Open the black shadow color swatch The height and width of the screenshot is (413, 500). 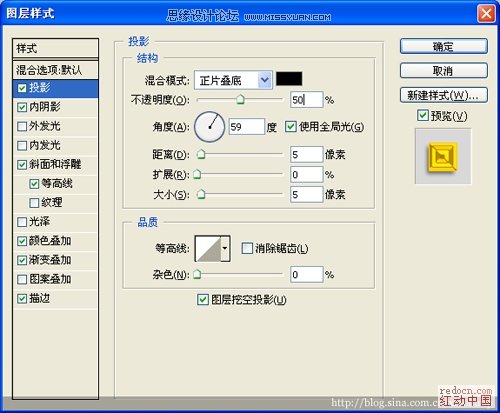289,79
